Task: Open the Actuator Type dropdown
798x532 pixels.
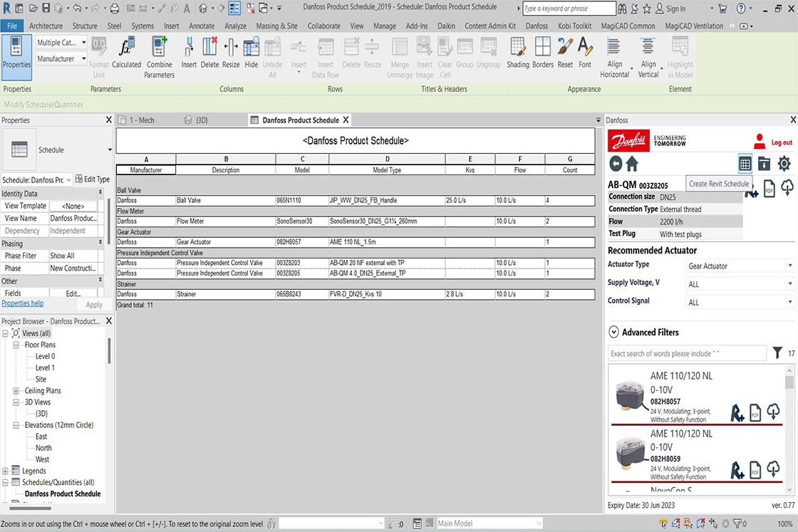Action: click(x=789, y=264)
